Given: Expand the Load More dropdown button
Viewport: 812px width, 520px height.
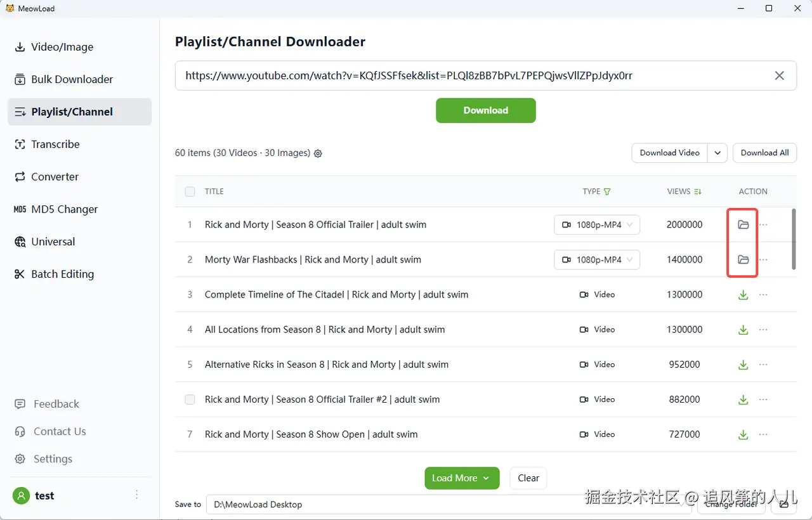Looking at the screenshot, I should (462, 478).
